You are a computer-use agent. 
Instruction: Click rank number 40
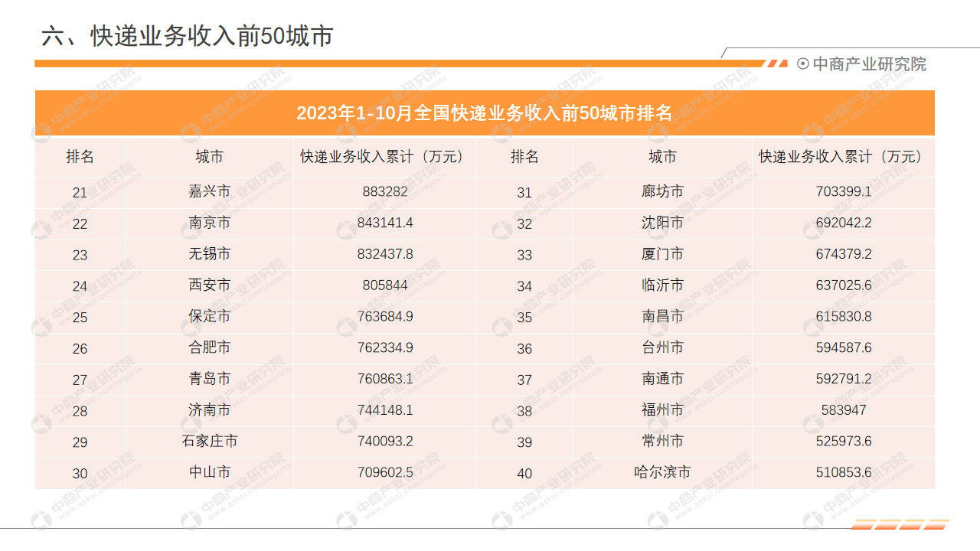point(524,474)
